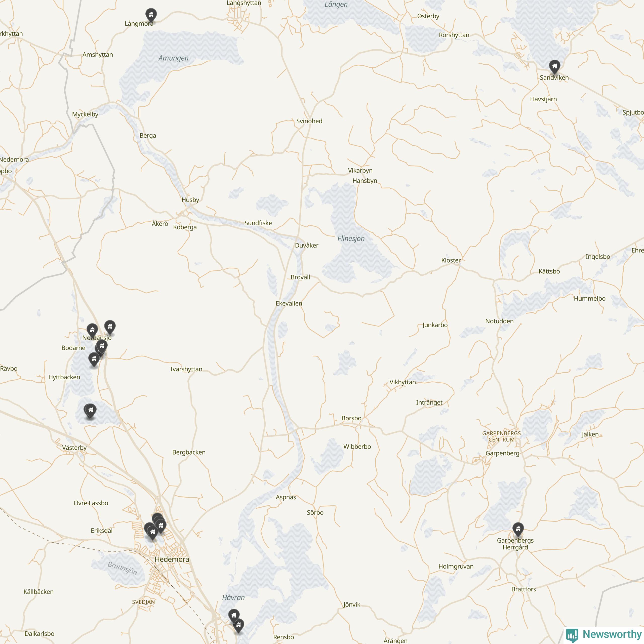Click the Flinesjön lake label
This screenshot has height=644, width=644.
point(351,239)
